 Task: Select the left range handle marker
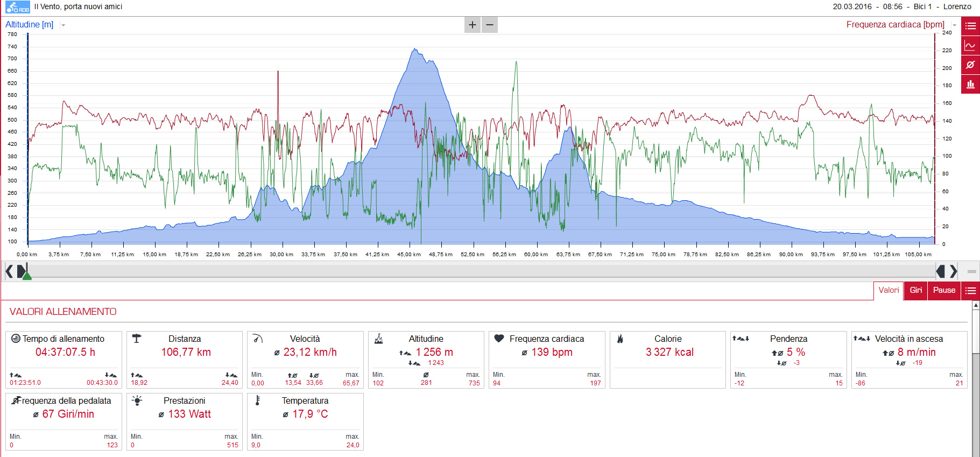coord(21,271)
